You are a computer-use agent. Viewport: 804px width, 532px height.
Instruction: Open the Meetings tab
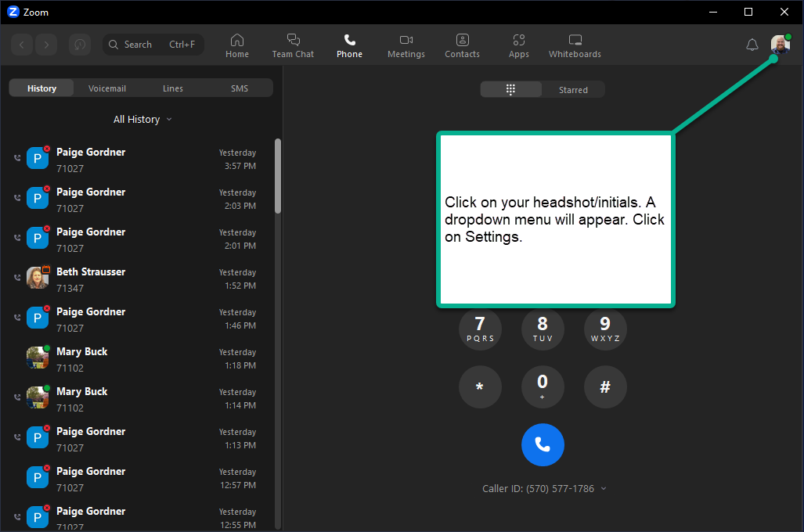[406, 46]
